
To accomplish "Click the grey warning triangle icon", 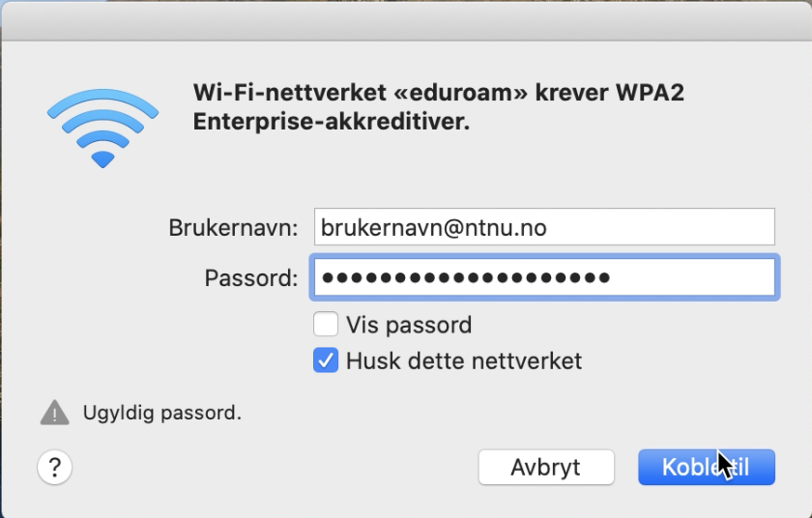I will pos(55,413).
